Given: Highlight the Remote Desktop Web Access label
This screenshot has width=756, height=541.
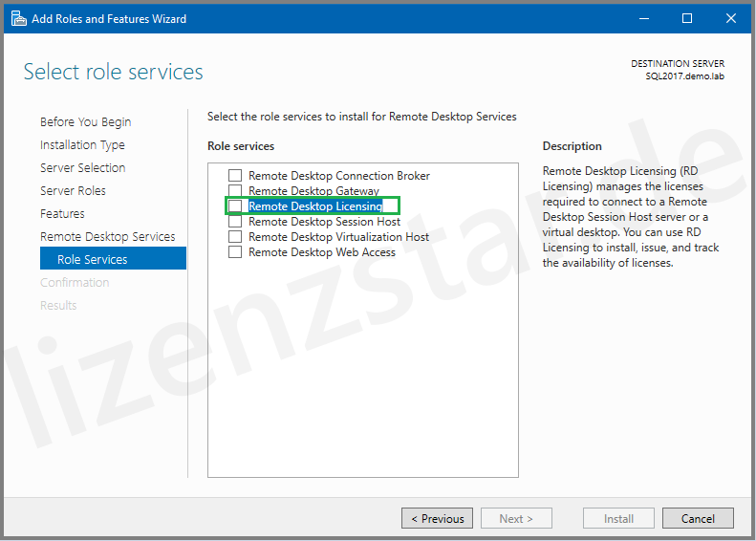Looking at the screenshot, I should (x=321, y=252).
